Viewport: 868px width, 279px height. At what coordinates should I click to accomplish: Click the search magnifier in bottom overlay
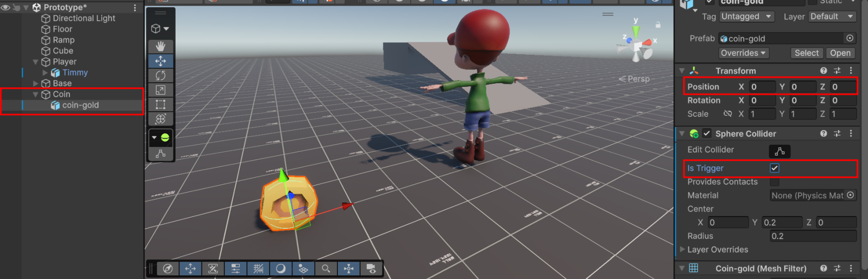[x=326, y=268]
